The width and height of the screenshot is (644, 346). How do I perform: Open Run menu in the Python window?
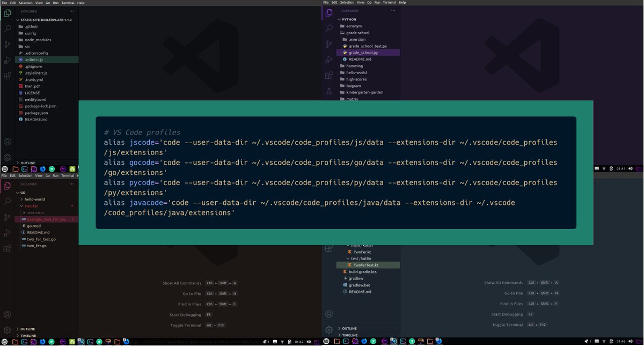pyautogui.click(x=377, y=3)
